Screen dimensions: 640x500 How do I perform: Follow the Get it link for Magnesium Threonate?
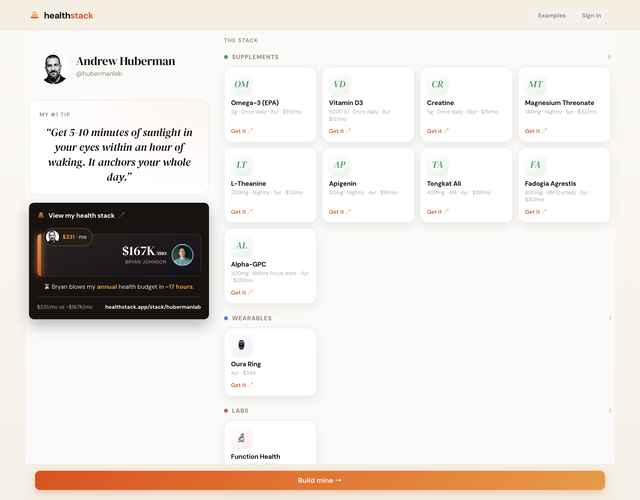pyautogui.click(x=536, y=131)
